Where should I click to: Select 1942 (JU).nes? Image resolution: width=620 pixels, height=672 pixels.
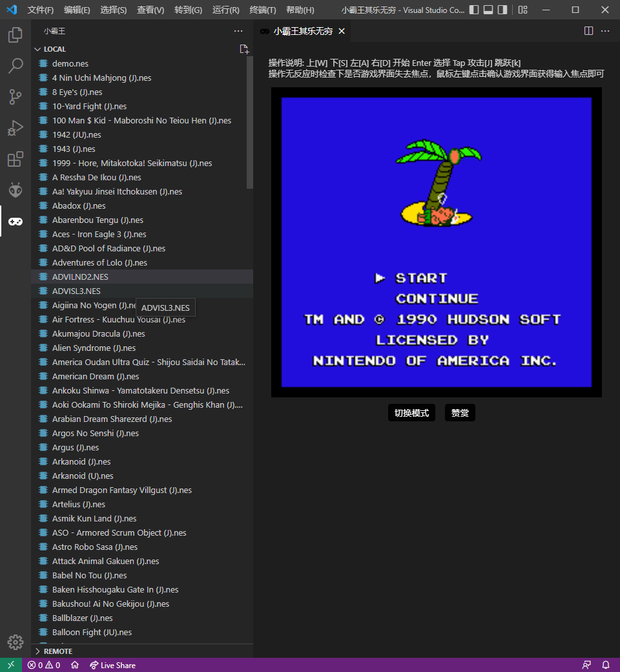pyautogui.click(x=142, y=134)
